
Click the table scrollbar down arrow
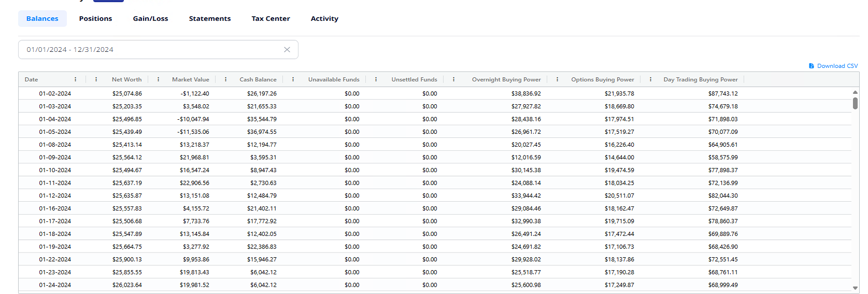coord(855,288)
